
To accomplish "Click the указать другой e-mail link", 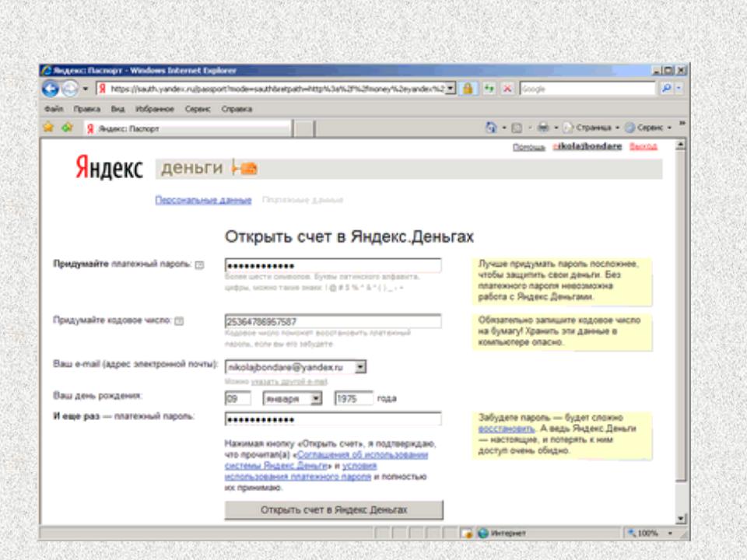I will coord(289,382).
